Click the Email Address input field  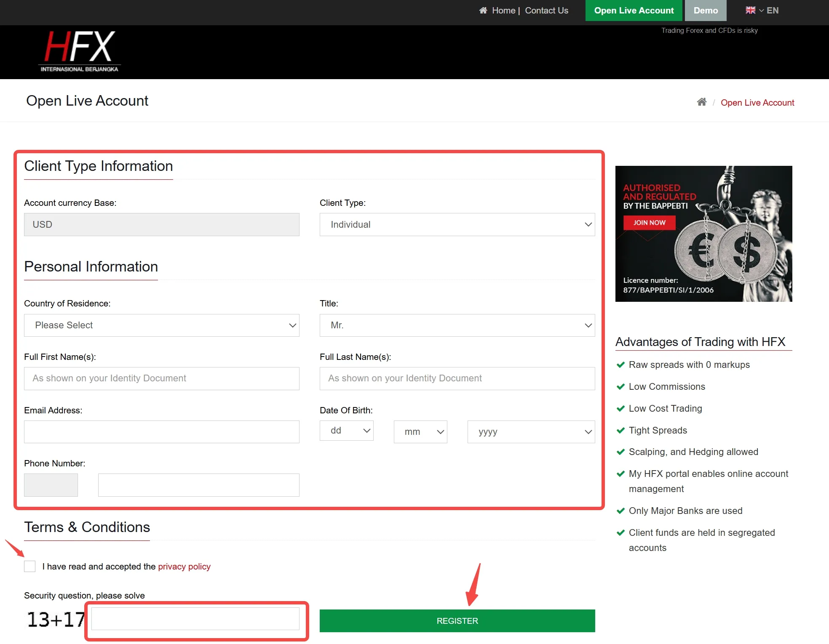coord(162,432)
